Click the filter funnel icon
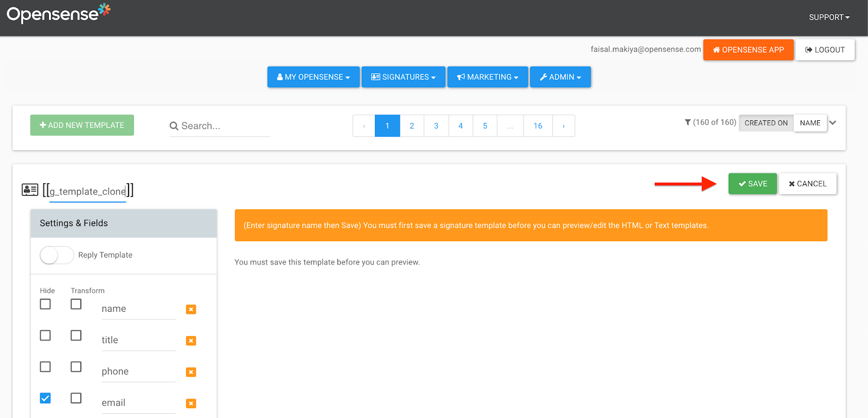This screenshot has height=418, width=868. 688,123
